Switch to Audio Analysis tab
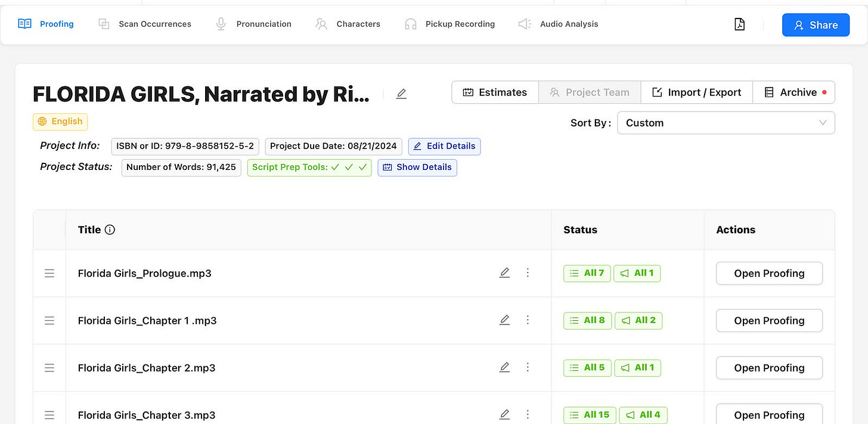868x424 pixels. tap(558, 24)
